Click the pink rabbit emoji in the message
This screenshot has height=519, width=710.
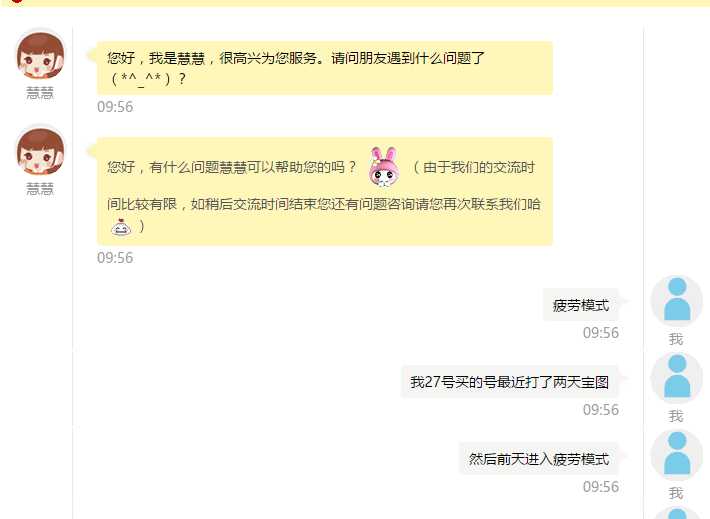point(384,167)
